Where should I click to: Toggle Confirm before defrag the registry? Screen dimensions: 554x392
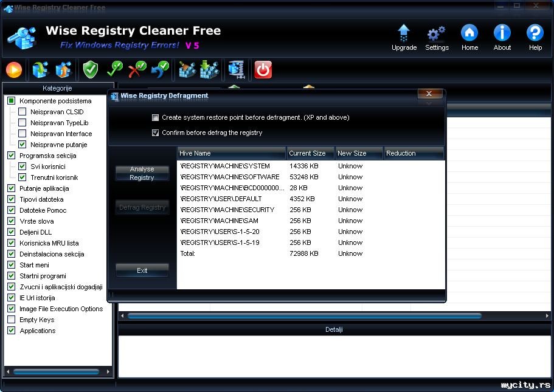click(x=155, y=132)
